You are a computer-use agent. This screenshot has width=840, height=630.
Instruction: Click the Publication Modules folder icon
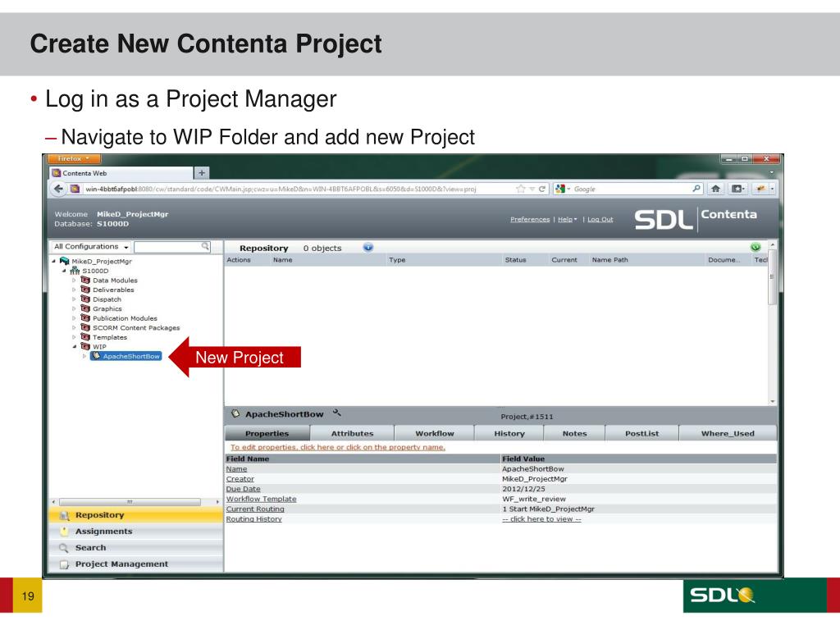85,317
